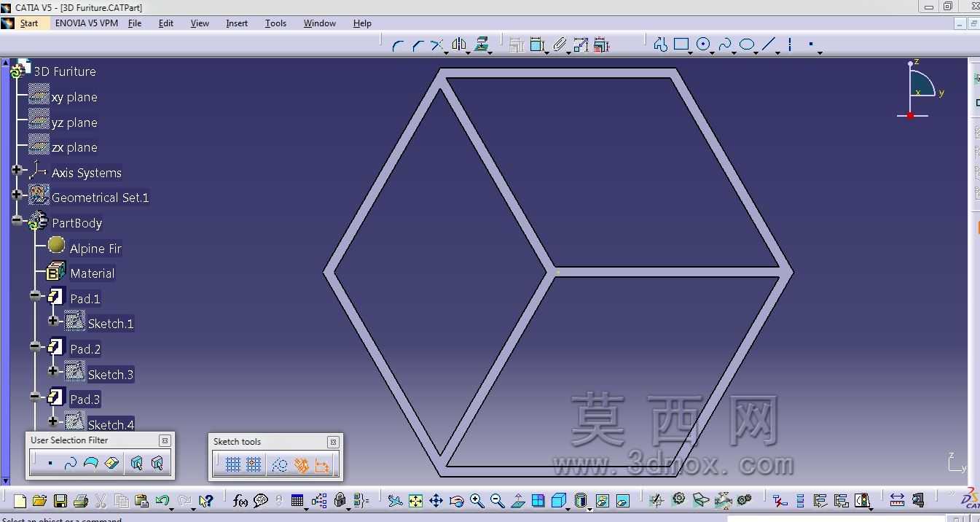Click the Fit All In icon

tap(415, 501)
